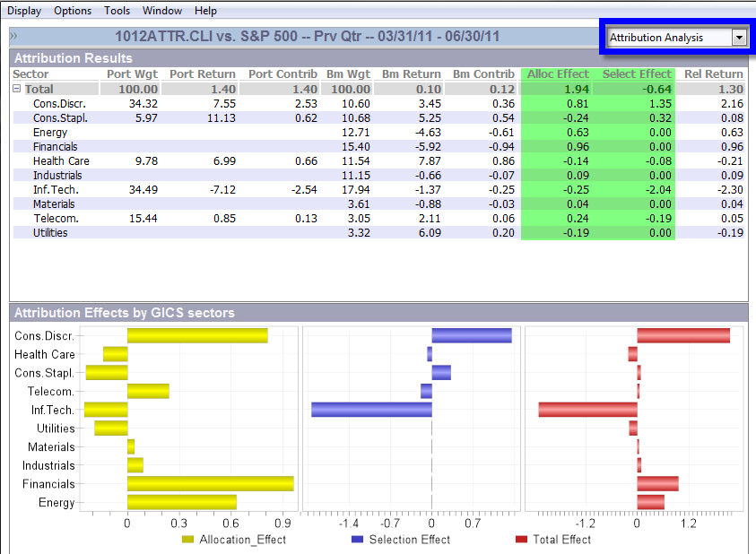Open the Options menu
This screenshot has height=554, width=756.
tap(72, 10)
